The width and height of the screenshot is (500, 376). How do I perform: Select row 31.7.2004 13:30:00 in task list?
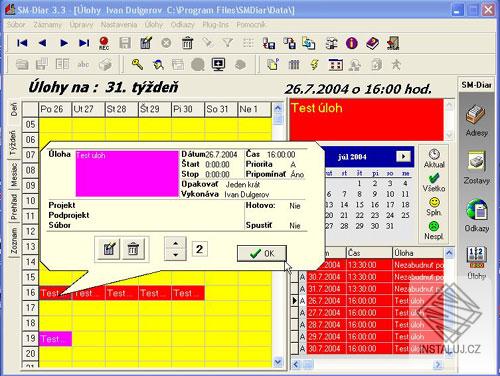tap(372, 289)
